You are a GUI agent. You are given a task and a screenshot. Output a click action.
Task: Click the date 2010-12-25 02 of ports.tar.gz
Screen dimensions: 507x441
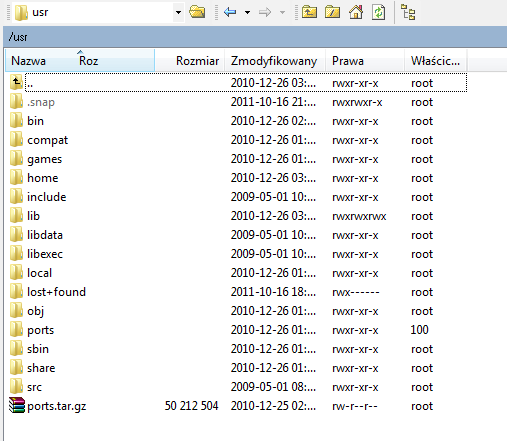[273, 406]
